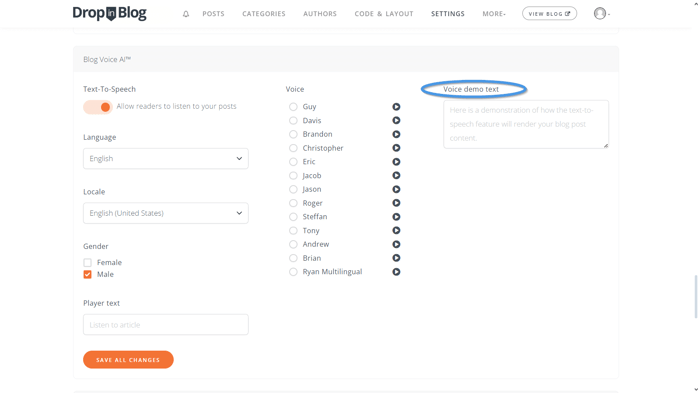
Task: Open the Language dropdown
Action: (166, 159)
